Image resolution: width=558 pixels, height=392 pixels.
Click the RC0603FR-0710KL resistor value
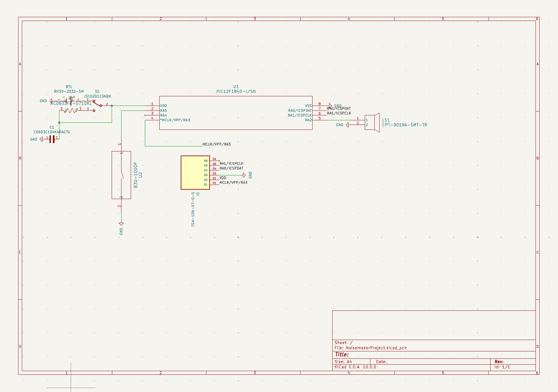coord(71,103)
